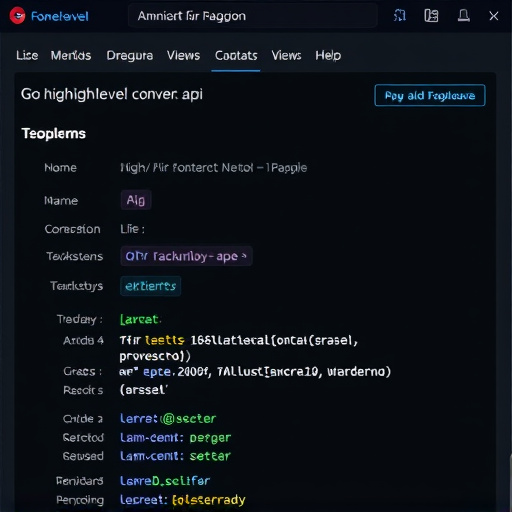The image size is (512, 512).
Task: Select 'High/ Fir fonterct Netol' value text
Action: (213, 167)
